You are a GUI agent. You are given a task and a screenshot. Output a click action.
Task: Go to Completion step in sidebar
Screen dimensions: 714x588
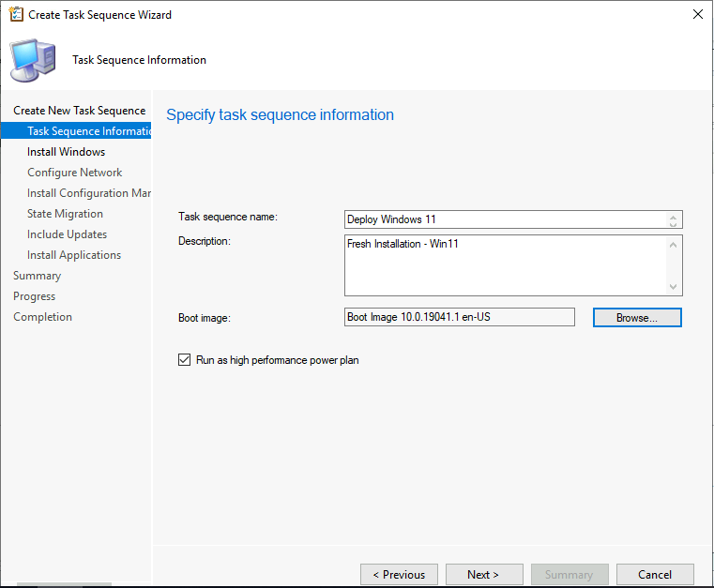coord(43,317)
